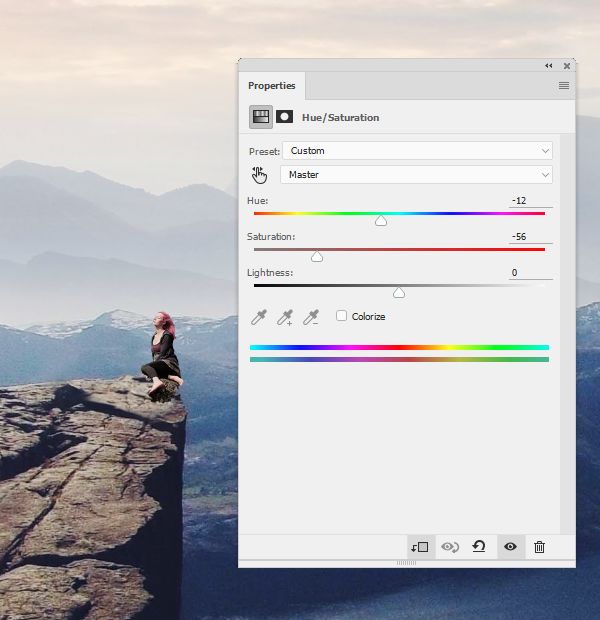
Task: Click the Hue value field
Action: 530,201
